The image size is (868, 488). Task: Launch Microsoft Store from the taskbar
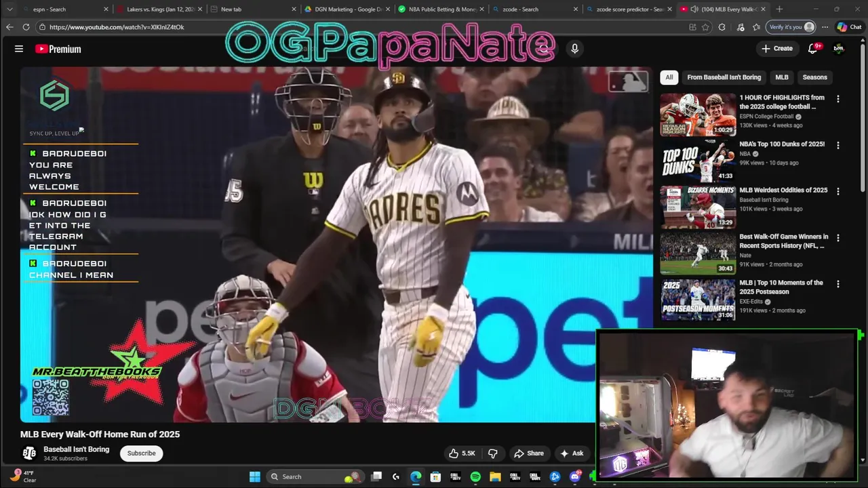point(435,476)
